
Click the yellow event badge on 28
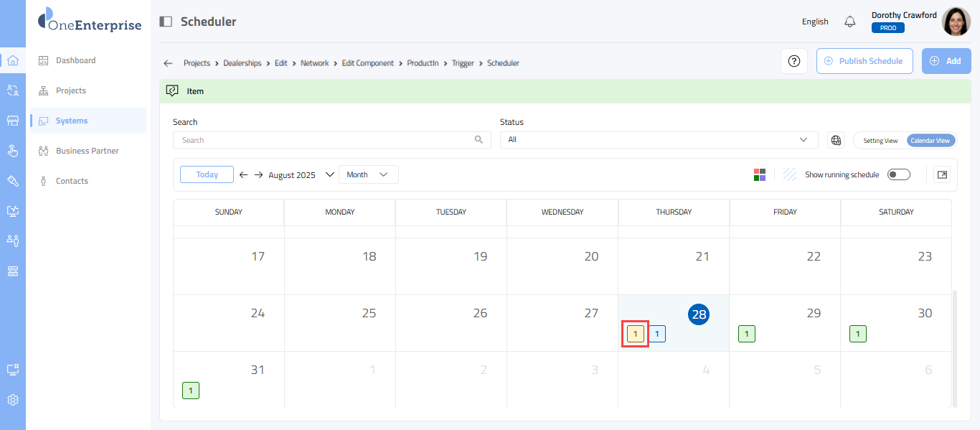[635, 334]
